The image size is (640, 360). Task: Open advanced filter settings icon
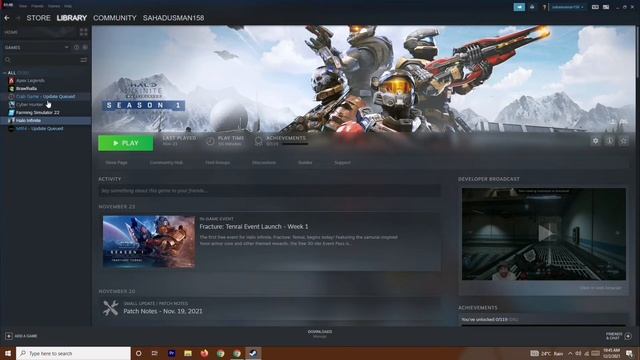(84, 60)
